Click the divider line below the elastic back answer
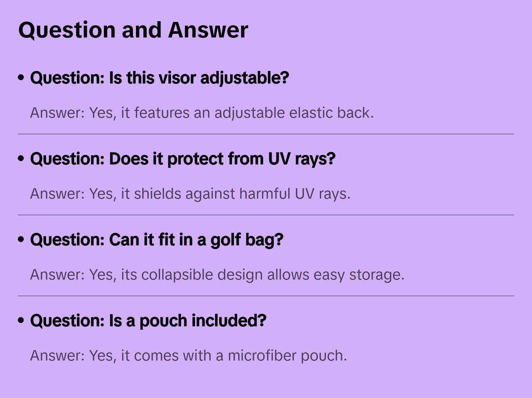Screen dimensions: 532x398 click(266, 134)
